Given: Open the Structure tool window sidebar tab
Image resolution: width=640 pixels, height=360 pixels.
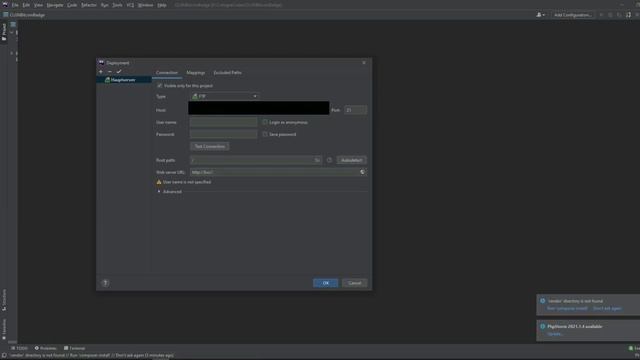Looking at the screenshot, I should pos(4,300).
